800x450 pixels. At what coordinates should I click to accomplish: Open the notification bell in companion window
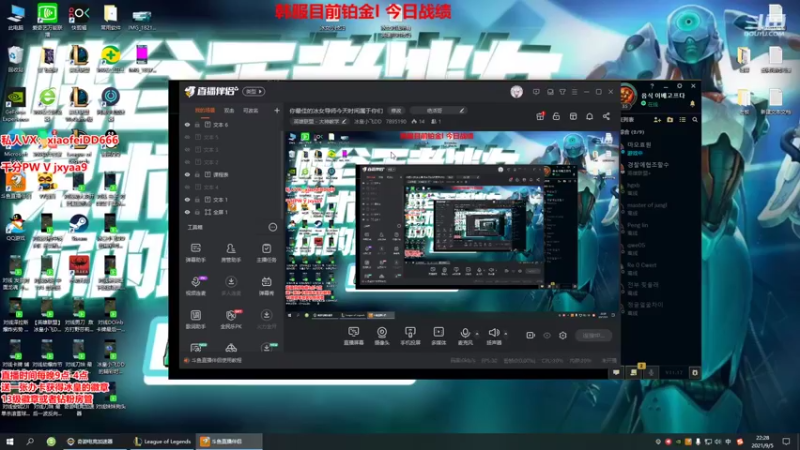tap(589, 116)
